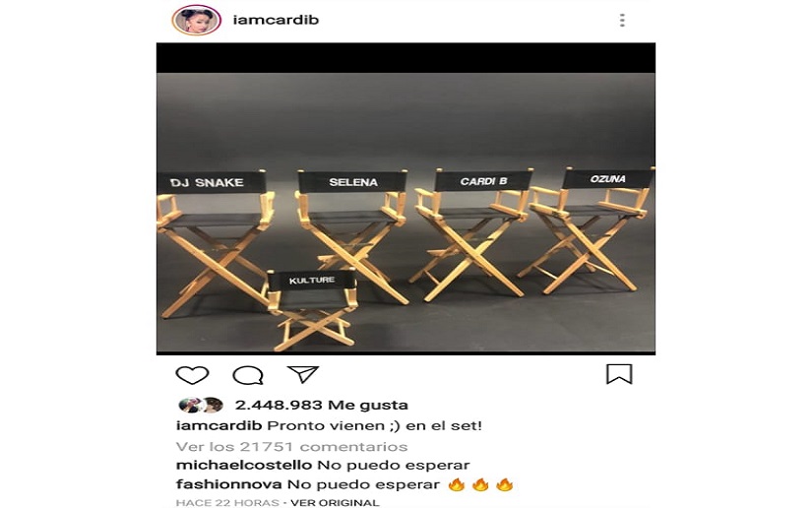
Task: Tap the small KULTURE chair in photo
Action: pyautogui.click(x=312, y=309)
